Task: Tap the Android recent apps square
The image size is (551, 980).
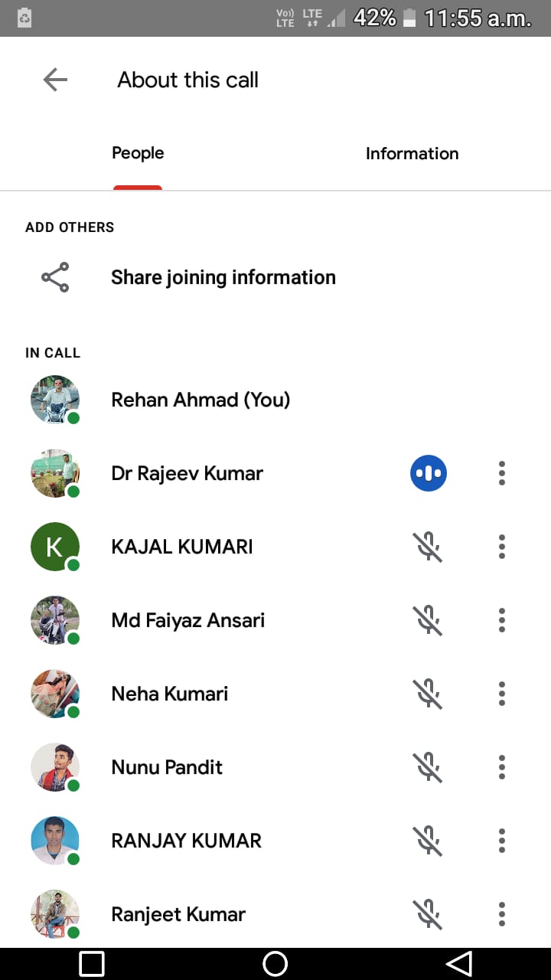Action: click(x=92, y=964)
